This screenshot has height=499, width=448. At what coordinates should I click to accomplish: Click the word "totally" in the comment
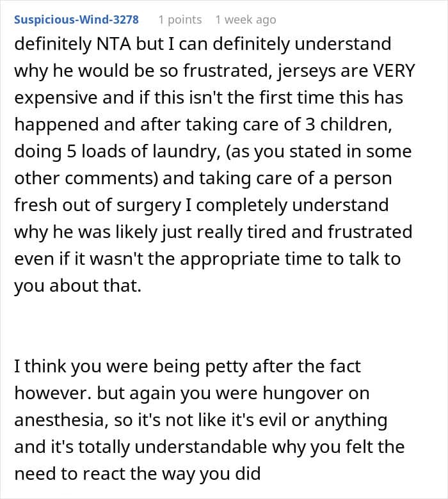[90, 447]
